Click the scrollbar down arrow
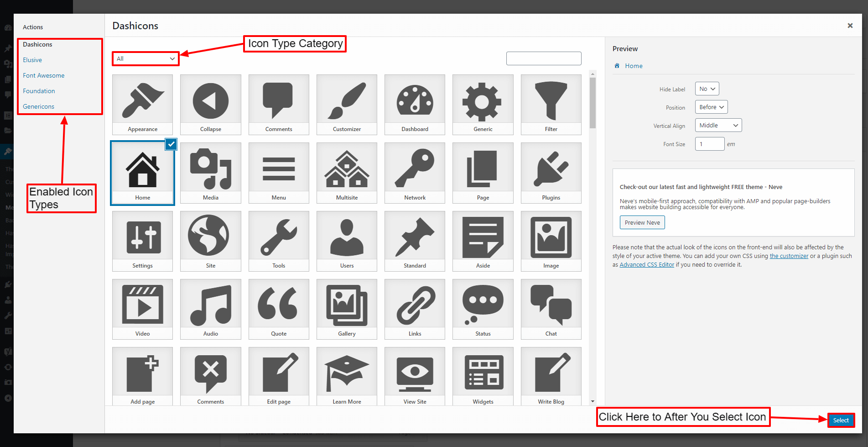The height and width of the screenshot is (447, 868). click(593, 401)
